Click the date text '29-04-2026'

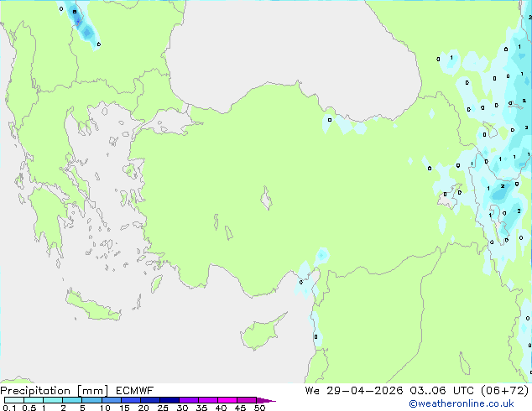365,391
